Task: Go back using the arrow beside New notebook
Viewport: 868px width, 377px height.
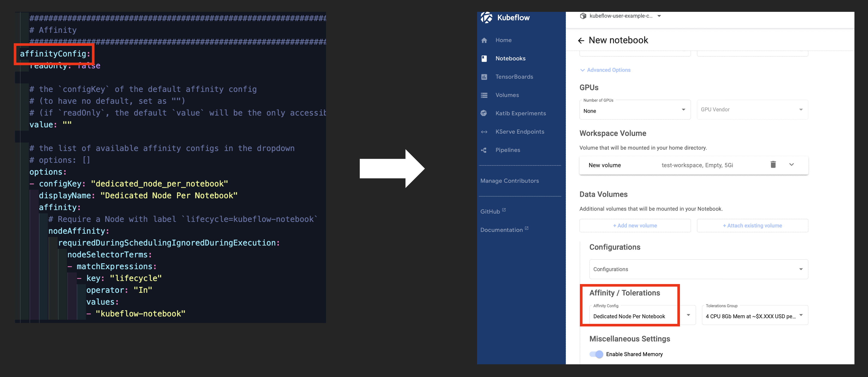Action: point(581,41)
